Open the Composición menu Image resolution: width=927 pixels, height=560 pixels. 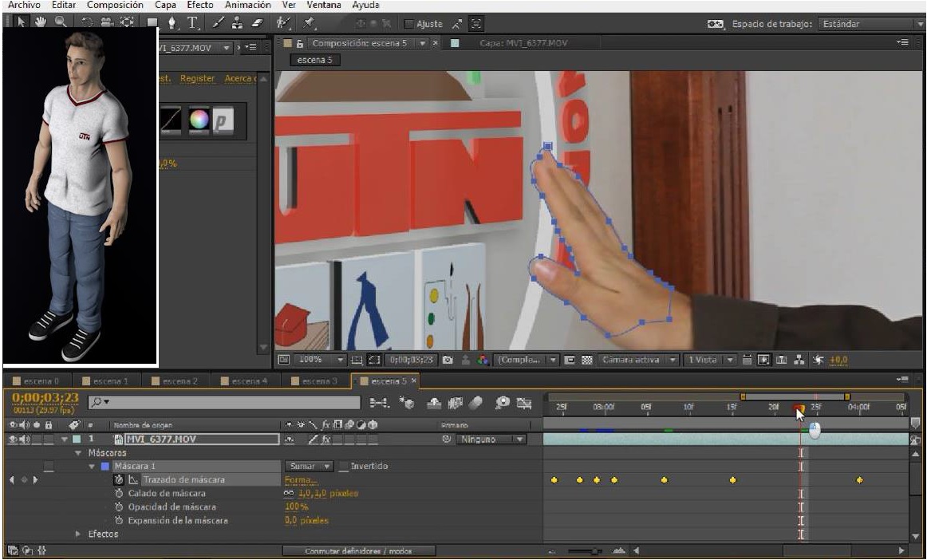click(x=115, y=6)
